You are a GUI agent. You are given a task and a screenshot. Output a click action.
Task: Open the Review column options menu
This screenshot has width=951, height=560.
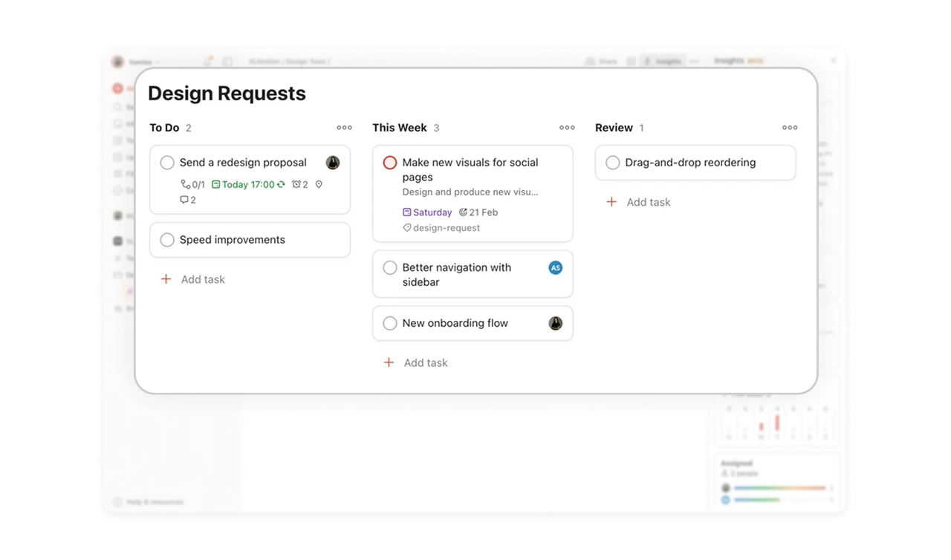[789, 127]
